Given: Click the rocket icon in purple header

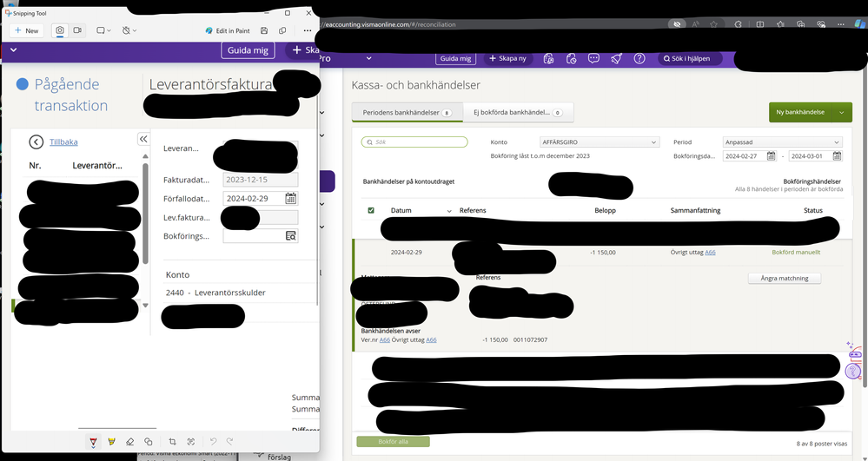Looking at the screenshot, I should 616,58.
